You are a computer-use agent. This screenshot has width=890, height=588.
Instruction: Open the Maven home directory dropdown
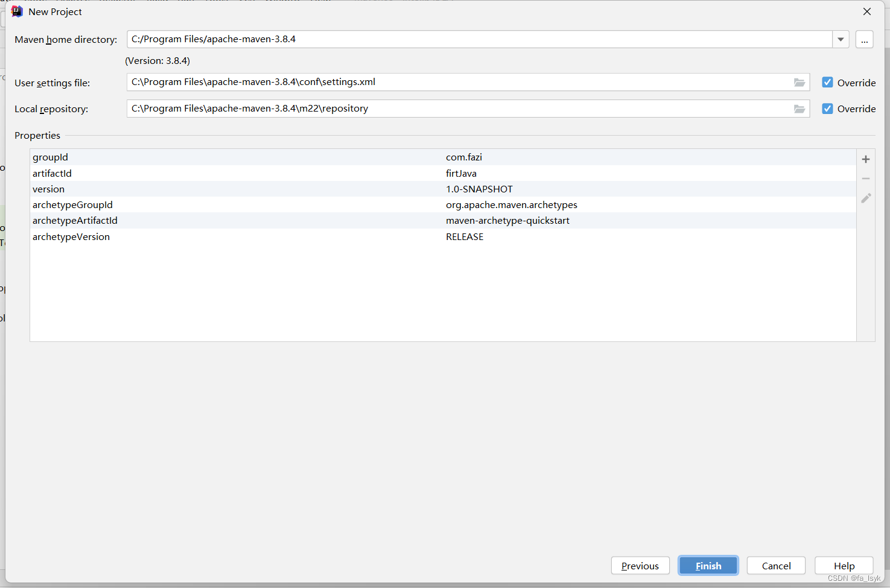pos(840,39)
